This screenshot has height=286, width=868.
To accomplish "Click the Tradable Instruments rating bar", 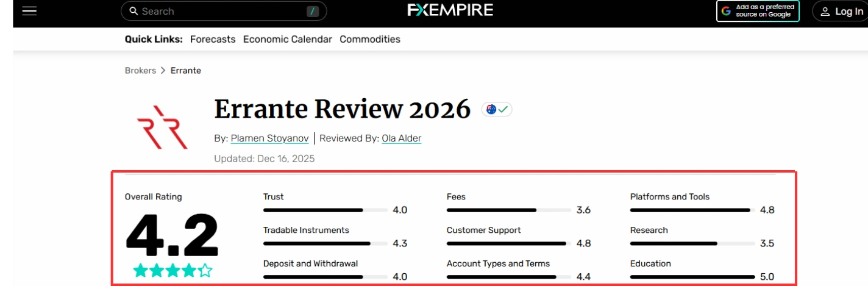I will (325, 243).
